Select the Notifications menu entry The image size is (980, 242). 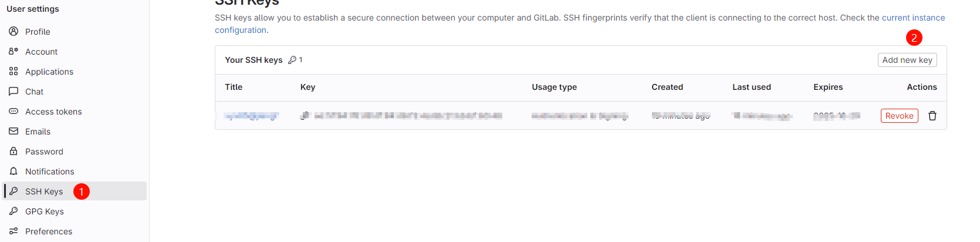click(50, 172)
